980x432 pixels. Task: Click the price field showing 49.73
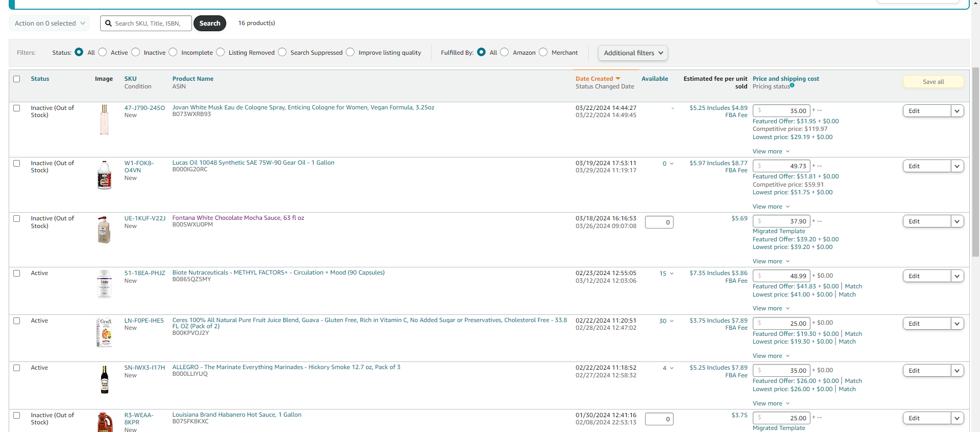[x=781, y=166]
